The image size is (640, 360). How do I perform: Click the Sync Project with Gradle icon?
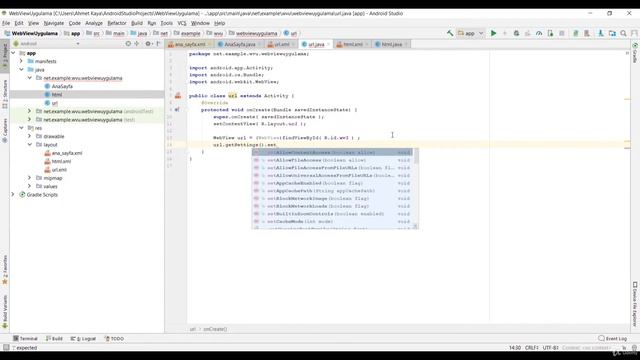pos(576,33)
